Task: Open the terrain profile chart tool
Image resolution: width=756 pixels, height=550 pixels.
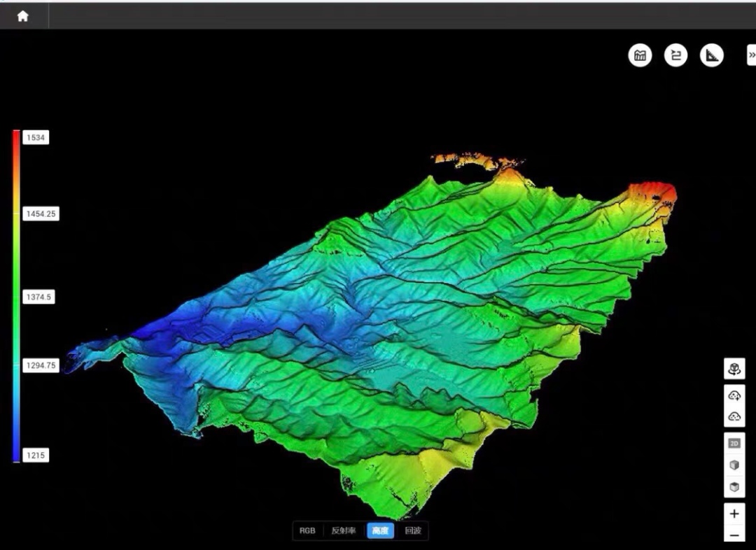Action: coord(640,55)
